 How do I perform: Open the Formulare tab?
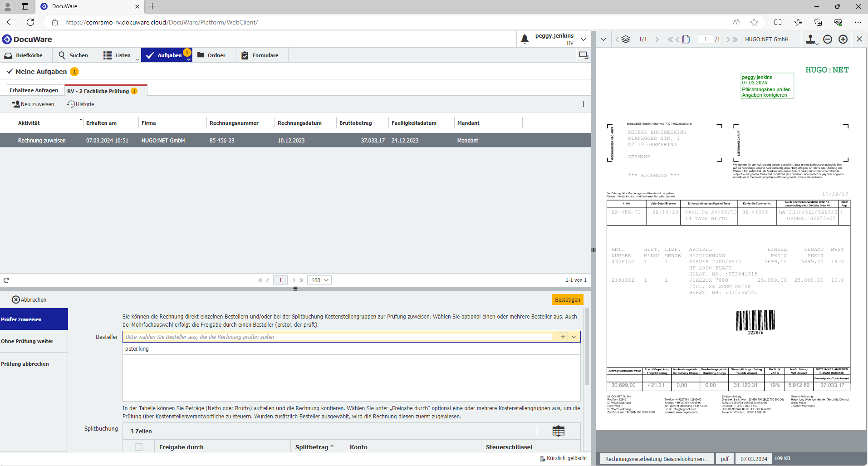[260, 55]
